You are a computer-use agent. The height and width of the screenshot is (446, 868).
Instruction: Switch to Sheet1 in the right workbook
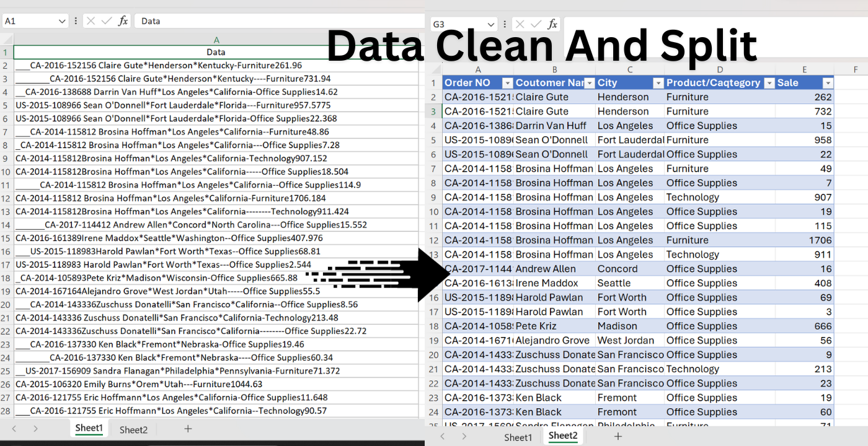[x=518, y=437]
